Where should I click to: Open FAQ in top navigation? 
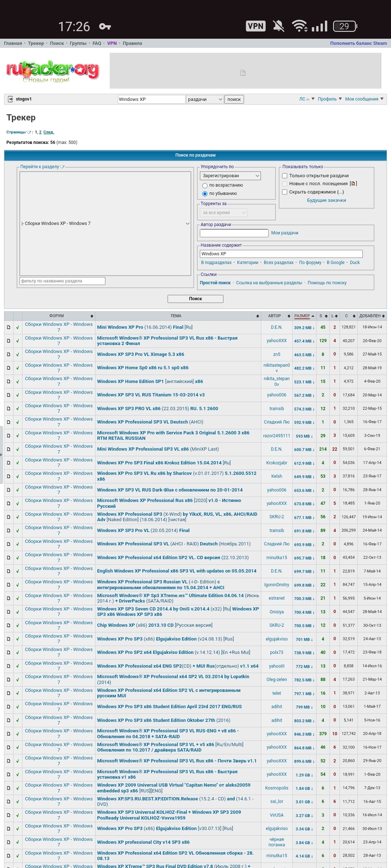97,43
